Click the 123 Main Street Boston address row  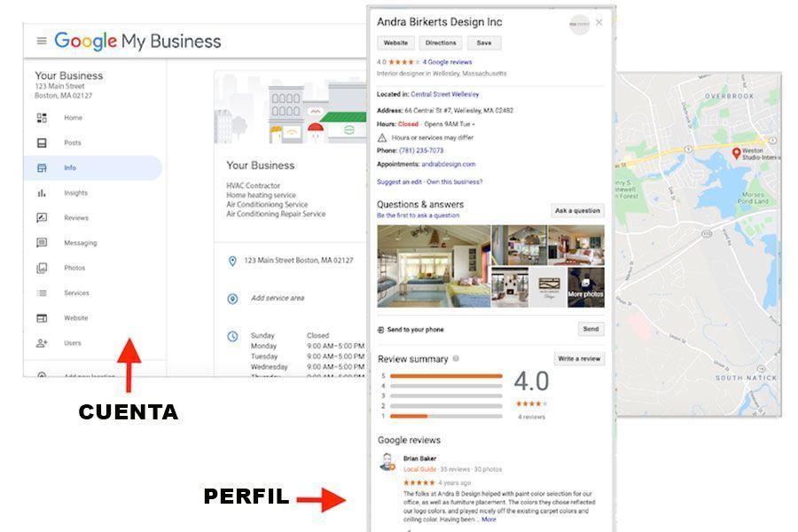[x=298, y=261]
